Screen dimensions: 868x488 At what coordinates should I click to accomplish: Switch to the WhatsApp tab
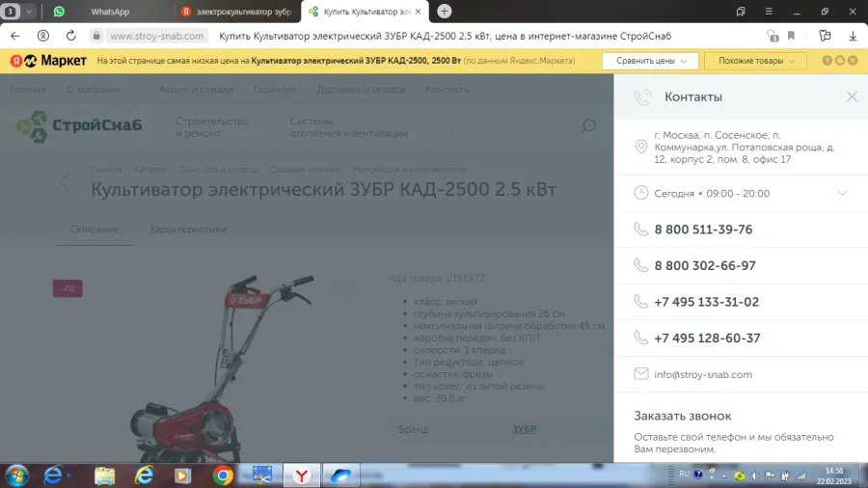pos(110,12)
